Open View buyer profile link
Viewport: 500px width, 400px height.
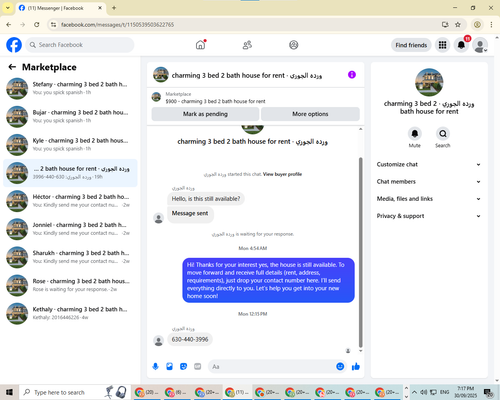[x=282, y=174]
